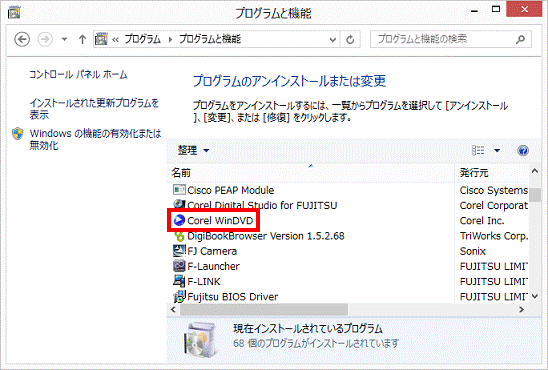
Task: Click the F-Launcher icon
Action: click(179, 266)
